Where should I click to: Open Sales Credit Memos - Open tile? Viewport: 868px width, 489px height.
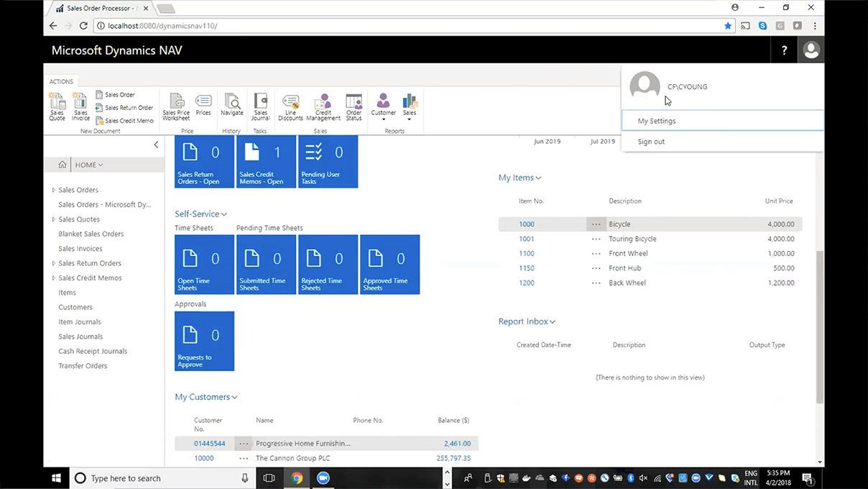tap(266, 162)
